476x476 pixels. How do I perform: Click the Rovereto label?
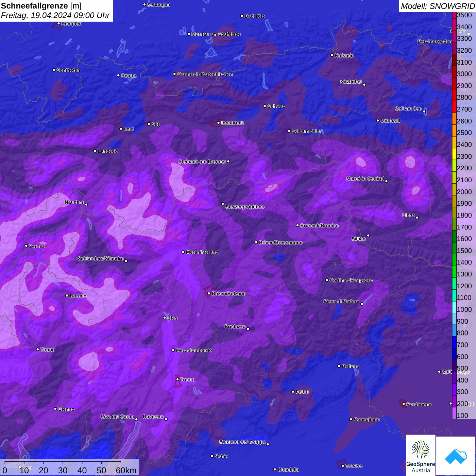[x=153, y=417]
